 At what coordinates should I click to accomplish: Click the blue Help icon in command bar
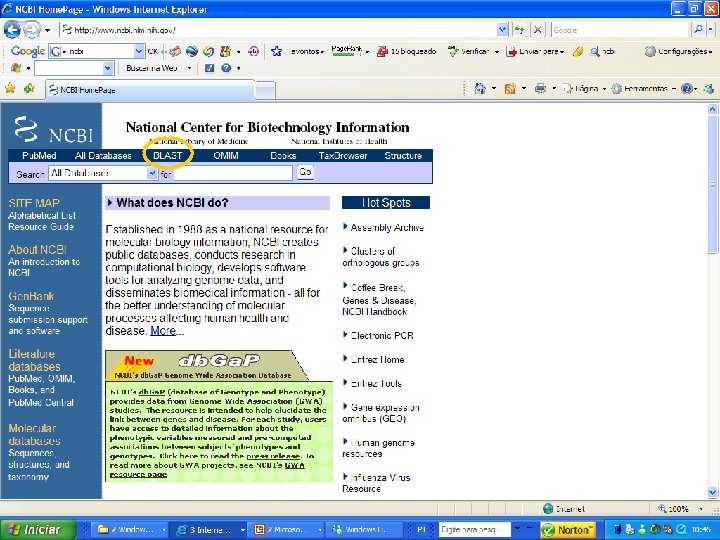[687, 89]
